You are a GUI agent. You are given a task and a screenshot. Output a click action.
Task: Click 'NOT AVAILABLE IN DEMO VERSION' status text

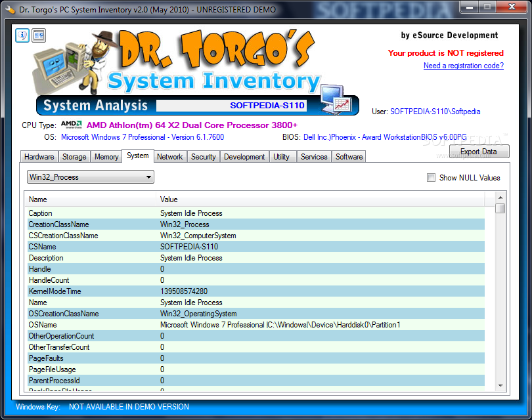(129, 407)
